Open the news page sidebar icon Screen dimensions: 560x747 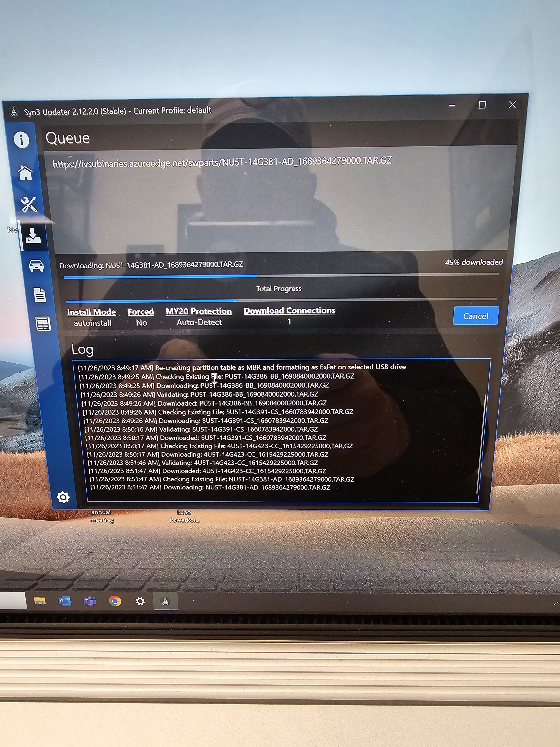(43, 323)
